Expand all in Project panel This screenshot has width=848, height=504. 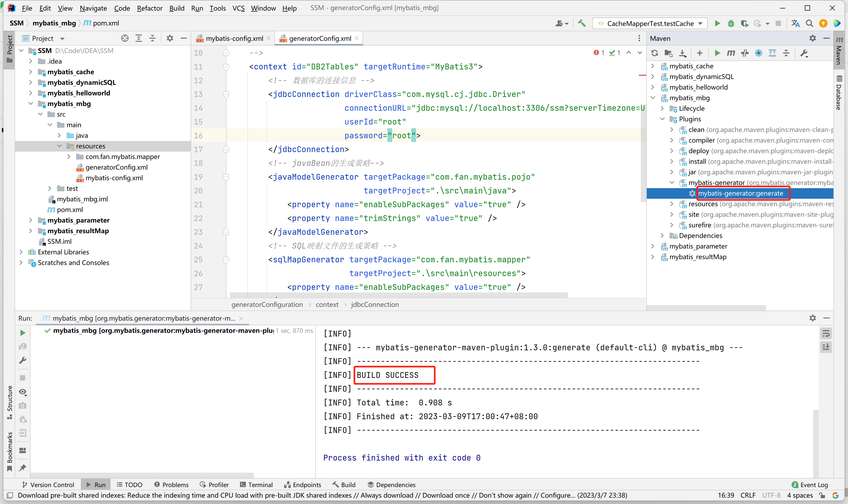coord(139,38)
